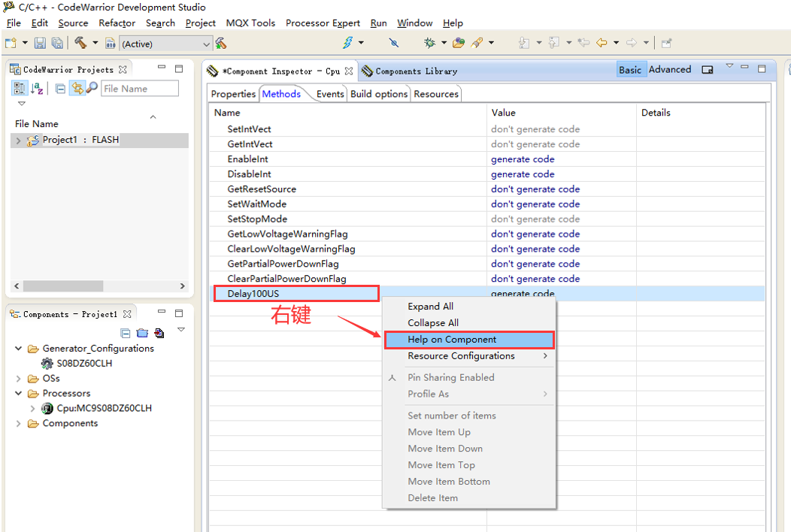Toggle DisableInt generate code value
The height and width of the screenshot is (532, 791).
(523, 174)
